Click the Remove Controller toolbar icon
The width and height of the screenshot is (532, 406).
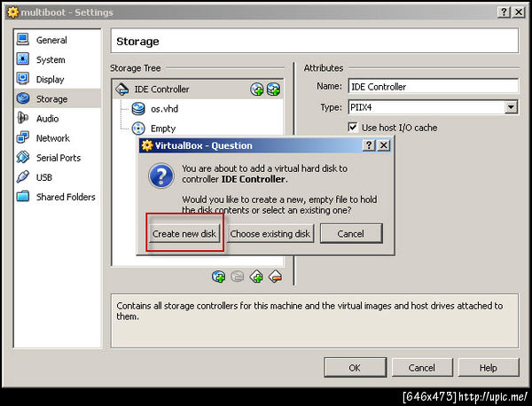[275, 277]
